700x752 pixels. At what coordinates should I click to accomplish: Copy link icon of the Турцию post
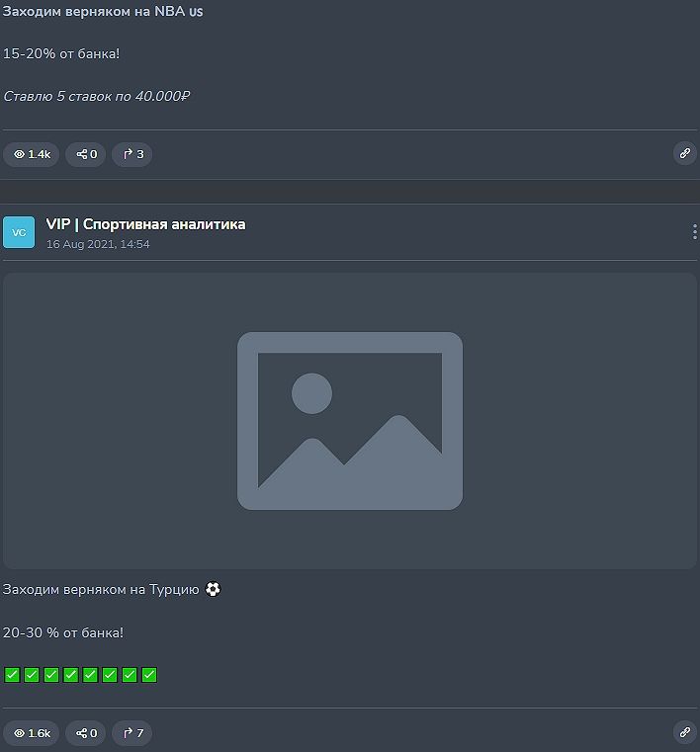(684, 732)
